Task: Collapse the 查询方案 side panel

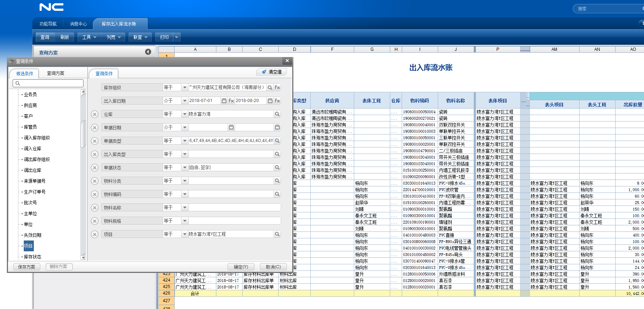Action: point(148,52)
